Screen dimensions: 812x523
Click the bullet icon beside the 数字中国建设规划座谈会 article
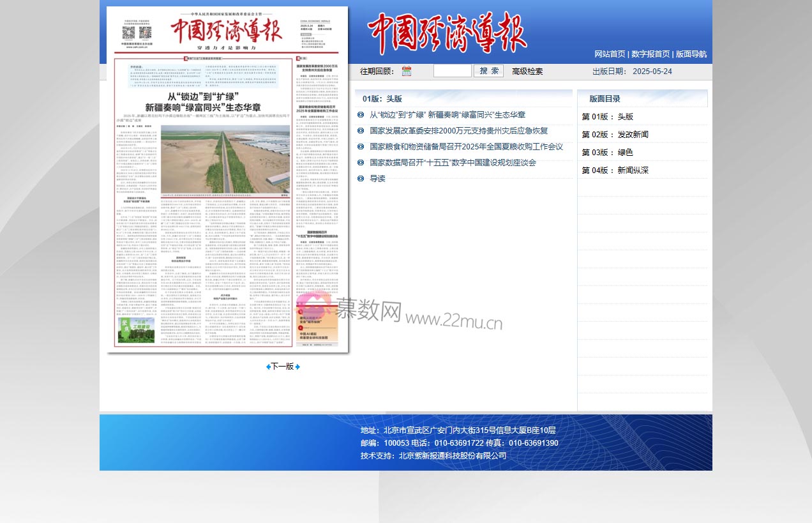tap(361, 163)
